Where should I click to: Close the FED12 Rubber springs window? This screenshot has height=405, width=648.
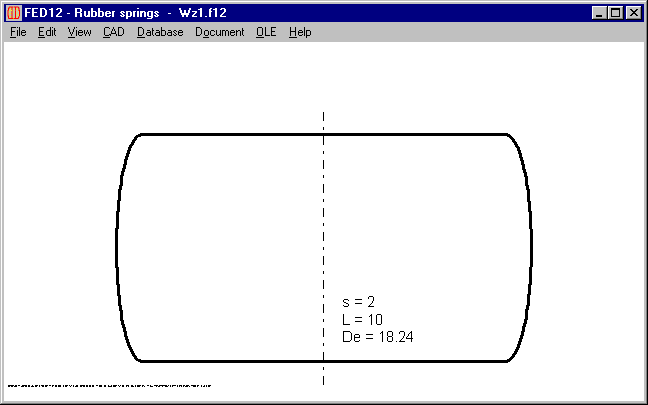pos(634,13)
